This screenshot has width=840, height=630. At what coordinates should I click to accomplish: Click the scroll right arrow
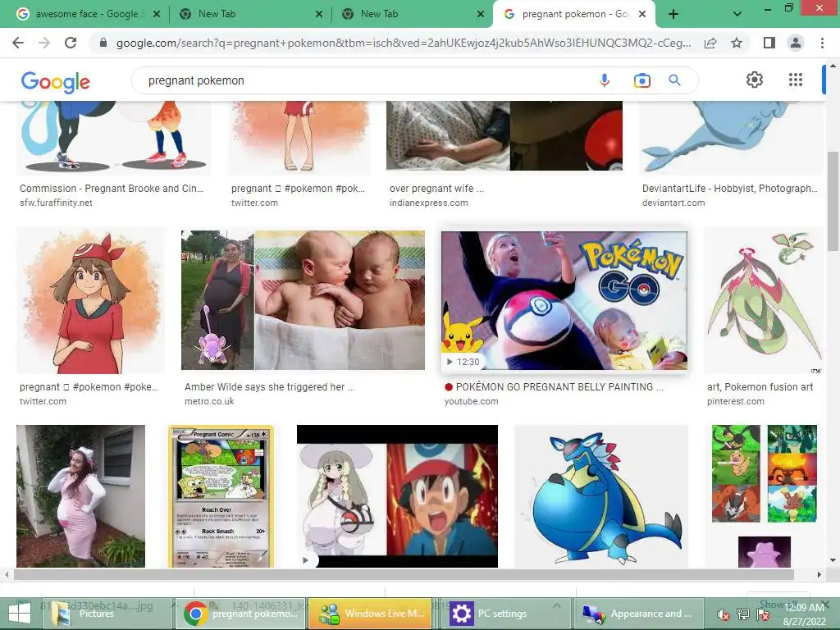(x=819, y=575)
